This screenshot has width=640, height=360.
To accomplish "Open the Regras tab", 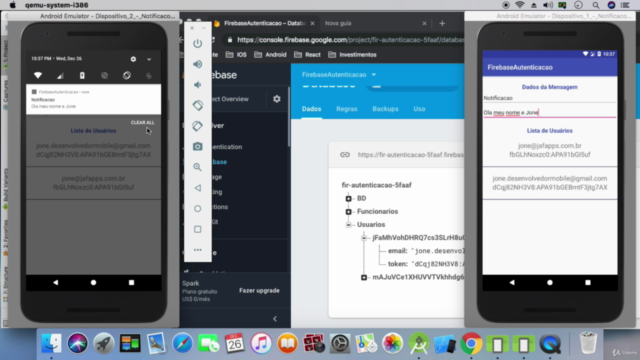I will [347, 109].
